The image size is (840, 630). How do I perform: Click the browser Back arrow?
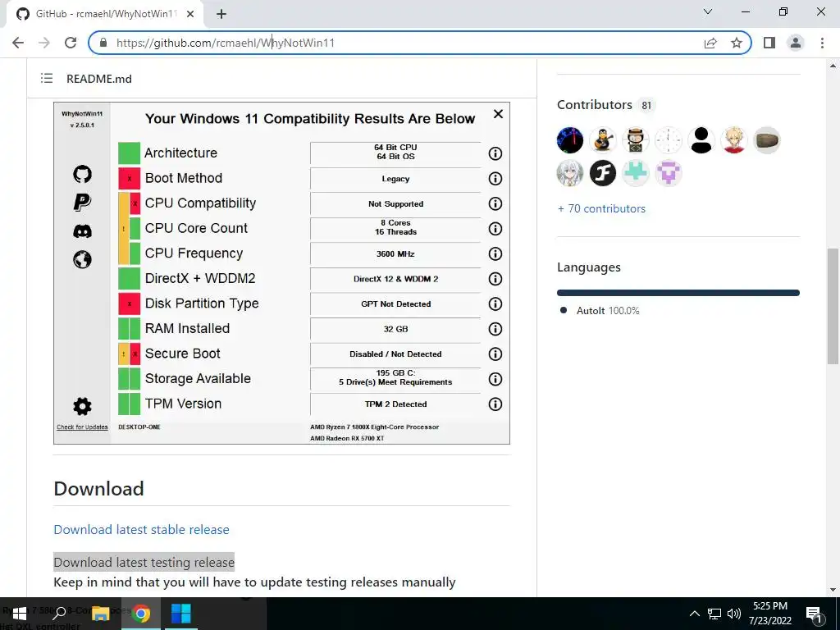pyautogui.click(x=18, y=43)
